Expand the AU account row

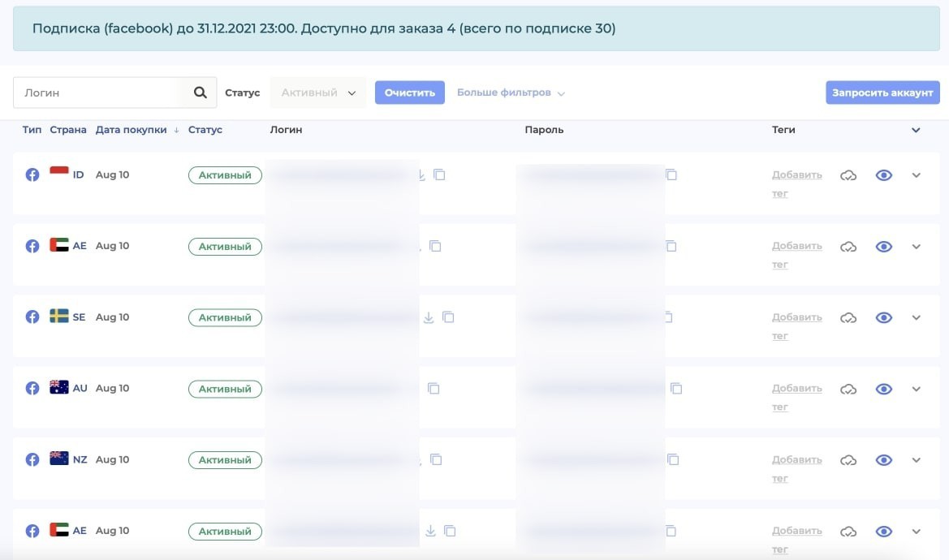[916, 389]
